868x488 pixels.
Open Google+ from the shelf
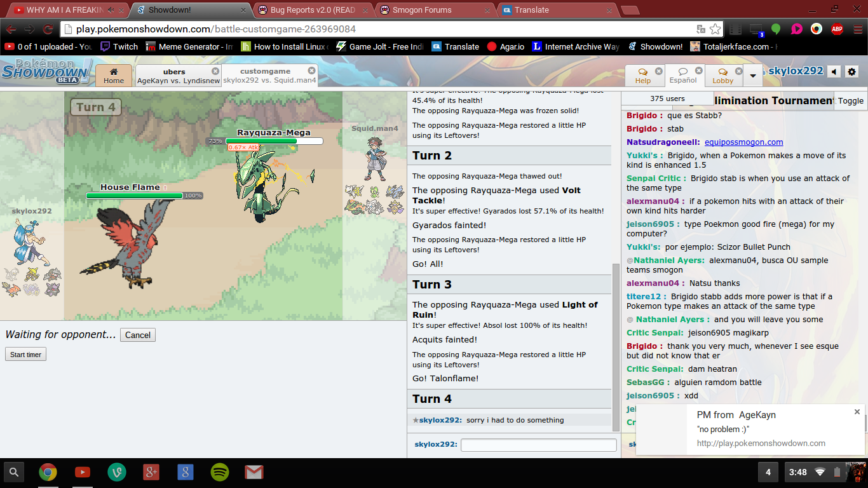click(151, 472)
